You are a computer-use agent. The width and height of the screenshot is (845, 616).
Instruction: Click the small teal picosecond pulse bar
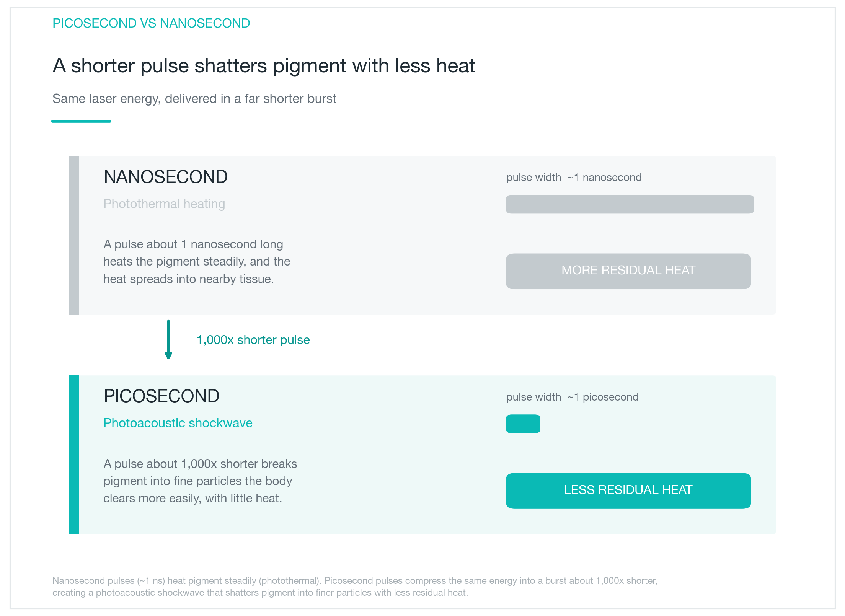(x=523, y=424)
